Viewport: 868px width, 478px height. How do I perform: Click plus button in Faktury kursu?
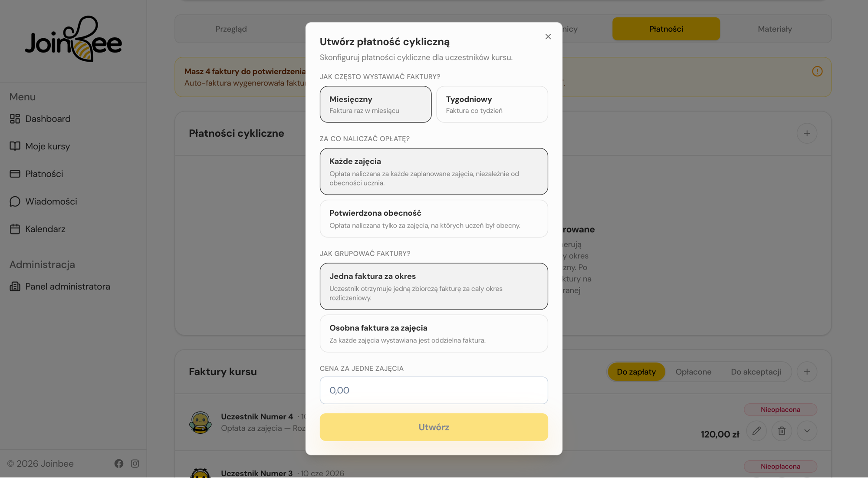tap(807, 372)
